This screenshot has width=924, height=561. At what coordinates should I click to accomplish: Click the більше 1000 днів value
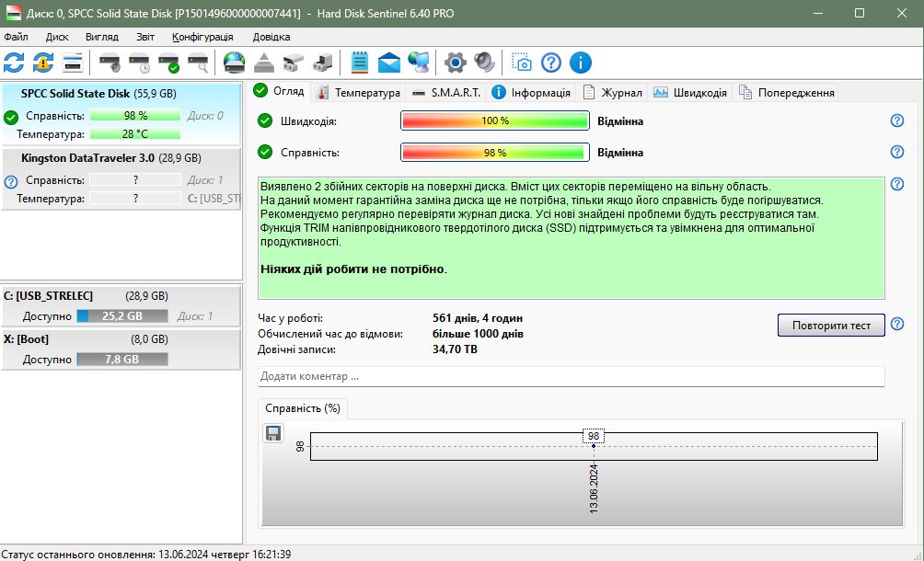point(478,334)
